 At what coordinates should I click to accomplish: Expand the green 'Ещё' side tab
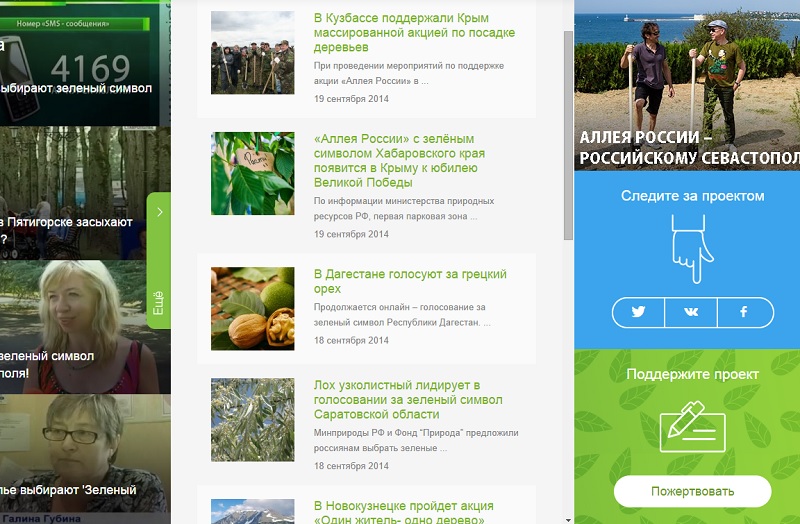tap(159, 260)
